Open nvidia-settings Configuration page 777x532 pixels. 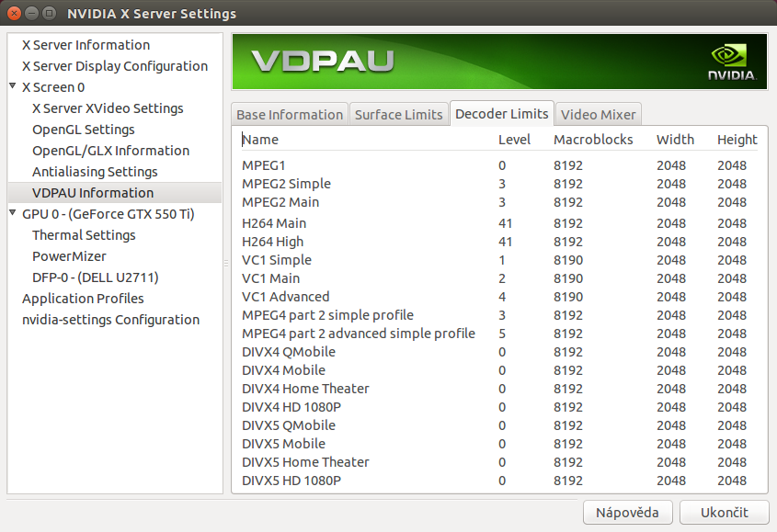point(110,320)
